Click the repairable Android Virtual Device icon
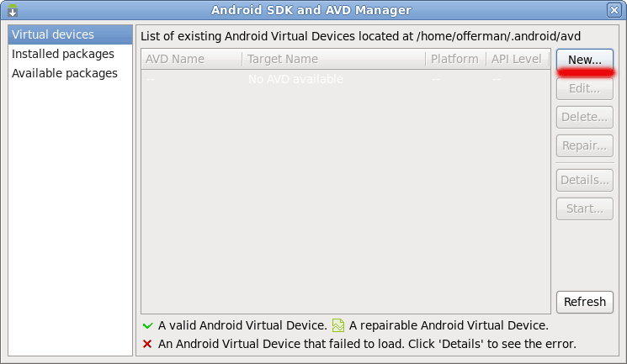 tap(338, 325)
